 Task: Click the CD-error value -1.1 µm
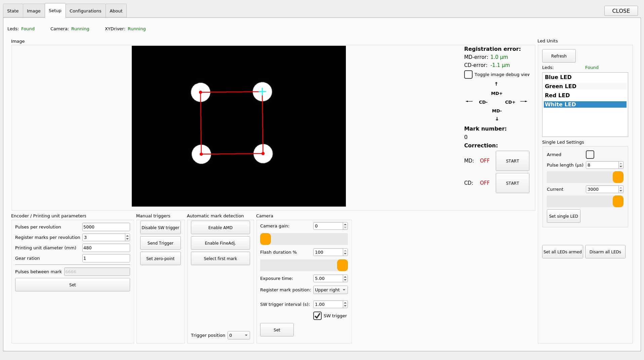tap(500, 65)
